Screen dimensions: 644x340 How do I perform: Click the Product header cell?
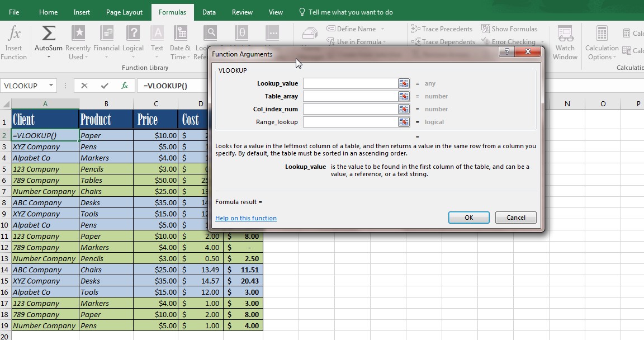click(x=106, y=120)
